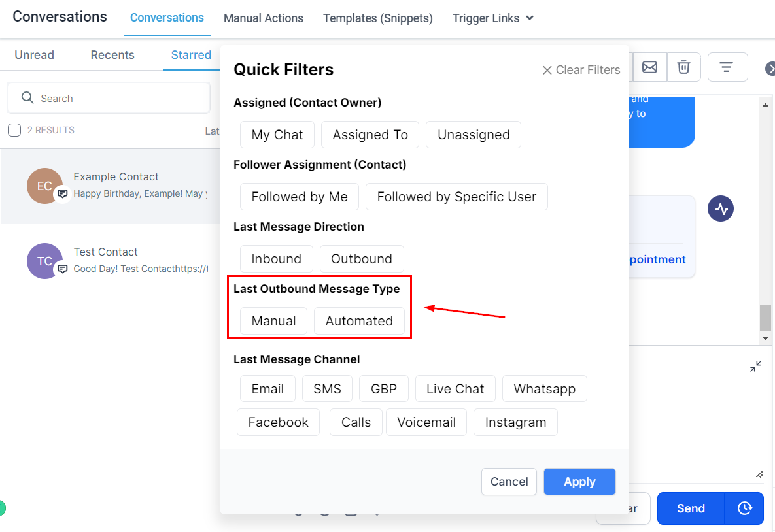Click Test Contact TC avatar
The width and height of the screenshot is (775, 532).
point(44,261)
